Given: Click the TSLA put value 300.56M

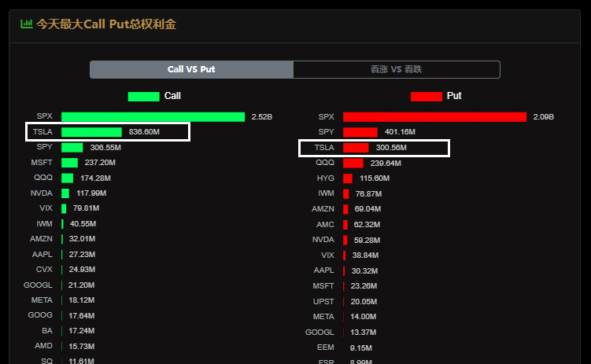Looking at the screenshot, I should tap(391, 148).
